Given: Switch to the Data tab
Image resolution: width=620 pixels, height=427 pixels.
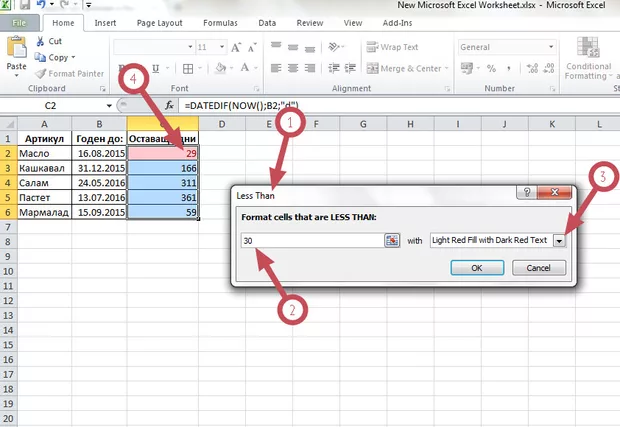Looking at the screenshot, I should 267,23.
